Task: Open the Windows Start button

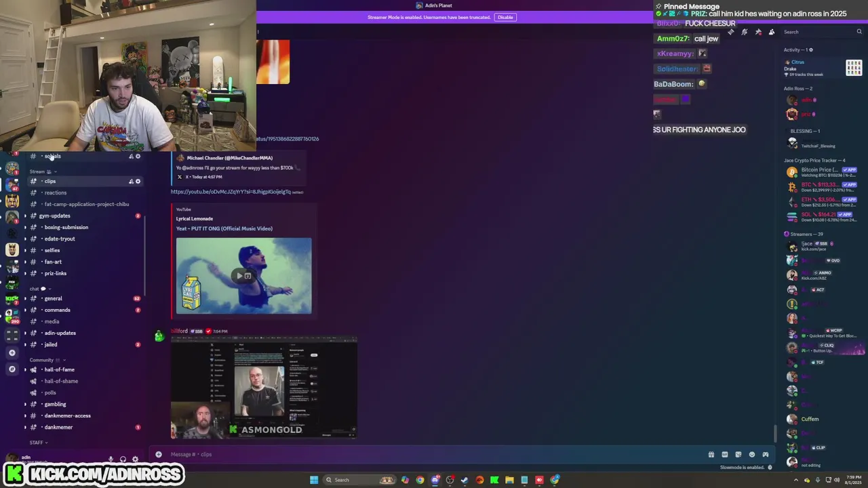Action: click(x=314, y=480)
